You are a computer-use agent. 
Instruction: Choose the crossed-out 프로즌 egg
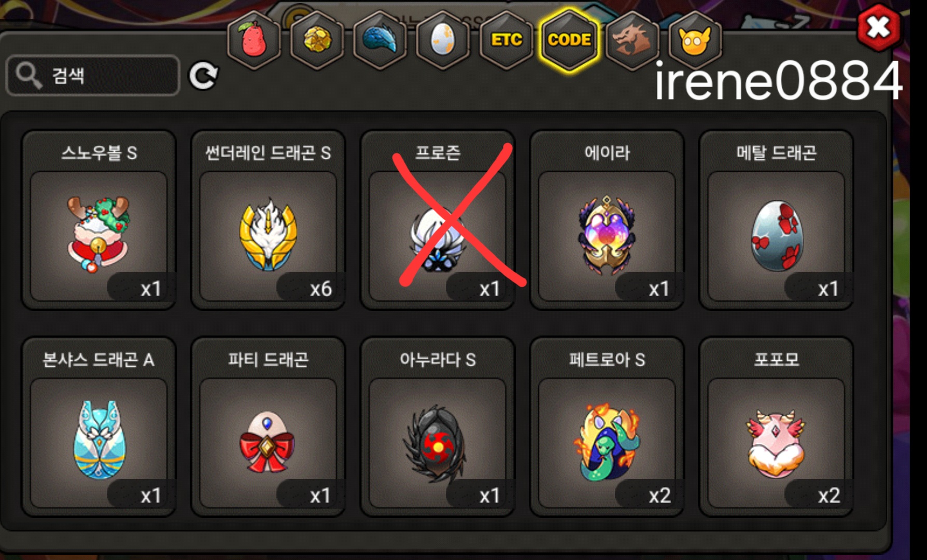[438, 220]
